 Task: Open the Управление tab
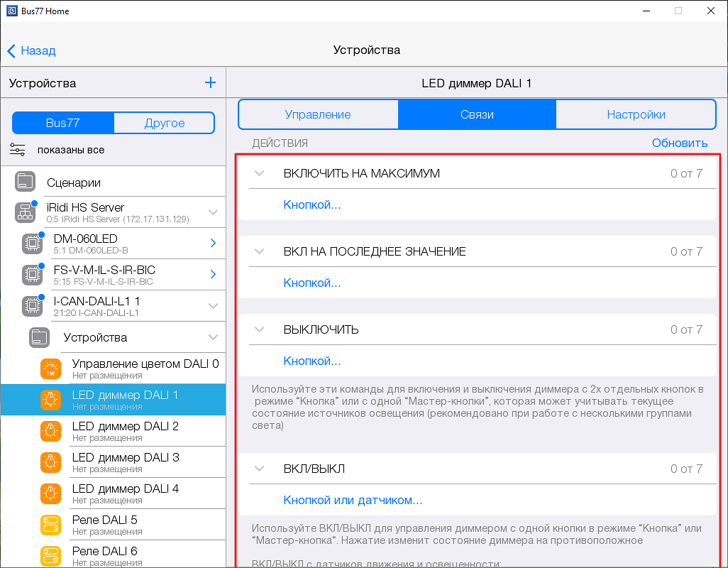point(318,114)
